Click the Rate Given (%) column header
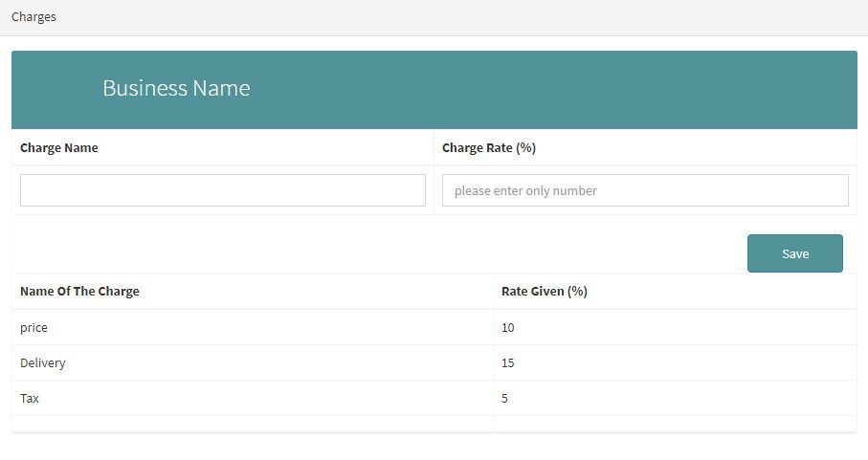The height and width of the screenshot is (460, 868). pyautogui.click(x=544, y=292)
